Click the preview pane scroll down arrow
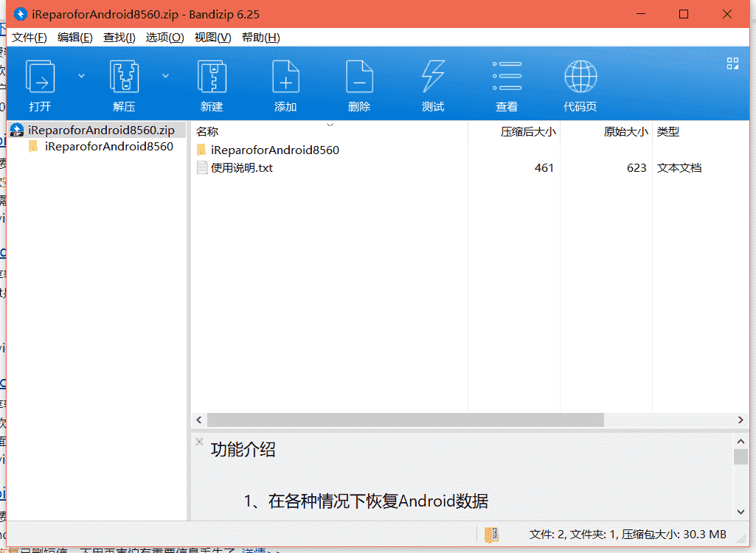This screenshot has height=553, width=756. [x=741, y=512]
